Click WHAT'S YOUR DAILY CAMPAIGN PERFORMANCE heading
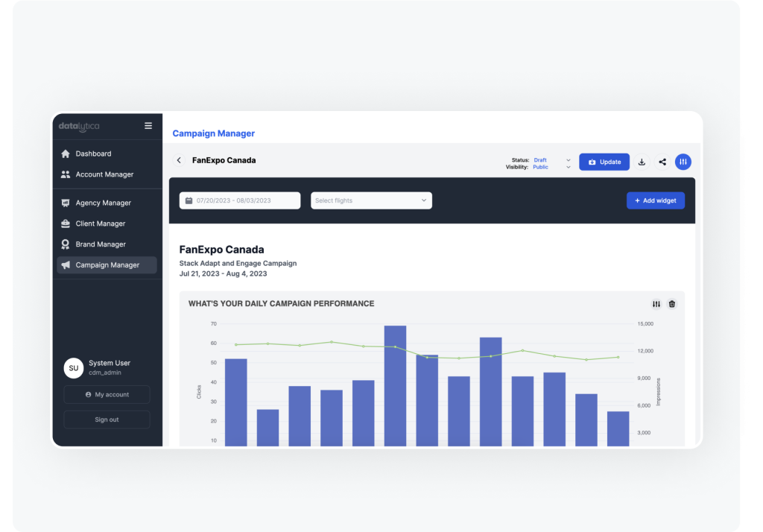Image resolution: width=763 pixels, height=532 pixels. (x=281, y=304)
